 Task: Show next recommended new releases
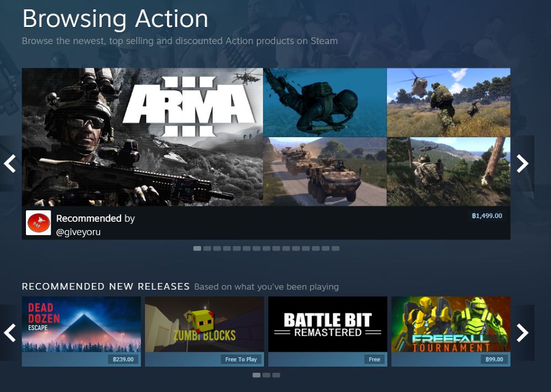tap(522, 333)
